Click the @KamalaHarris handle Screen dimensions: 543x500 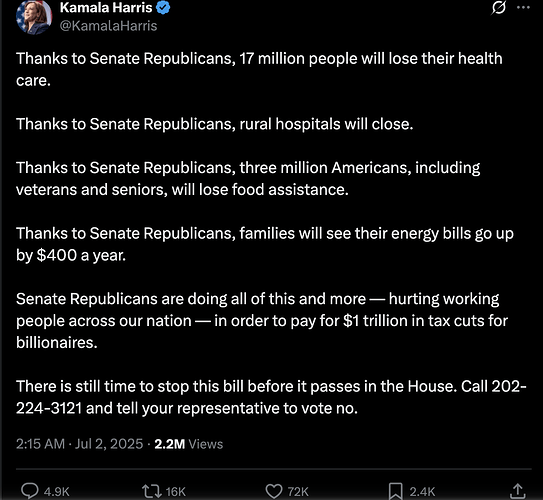[x=108, y=26]
